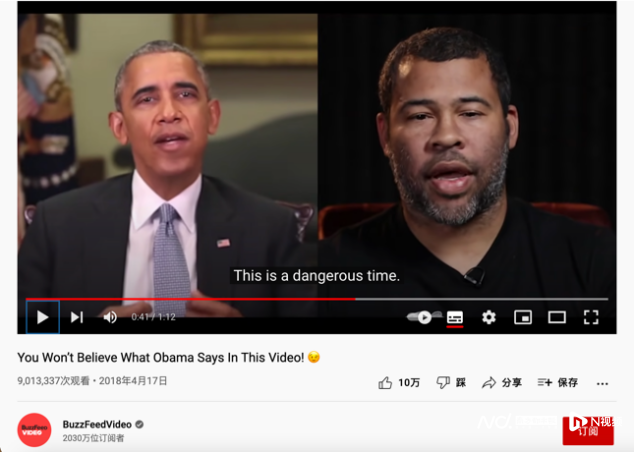634x452 pixels.
Task: Click the red subscribe button
Action: click(x=588, y=431)
